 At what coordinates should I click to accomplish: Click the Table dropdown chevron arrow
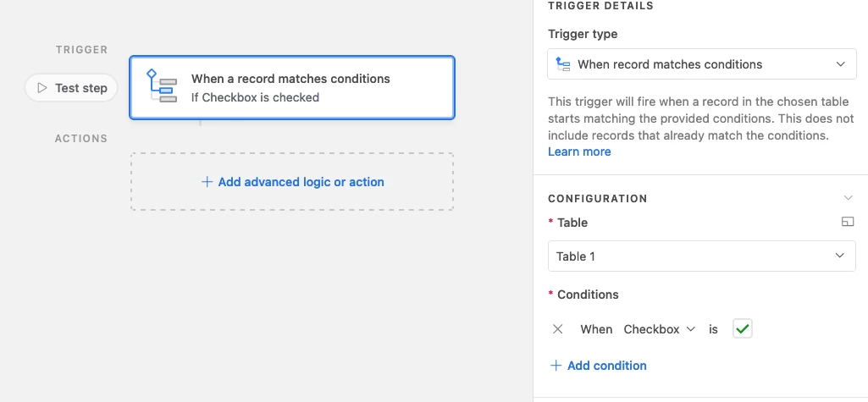pos(840,256)
